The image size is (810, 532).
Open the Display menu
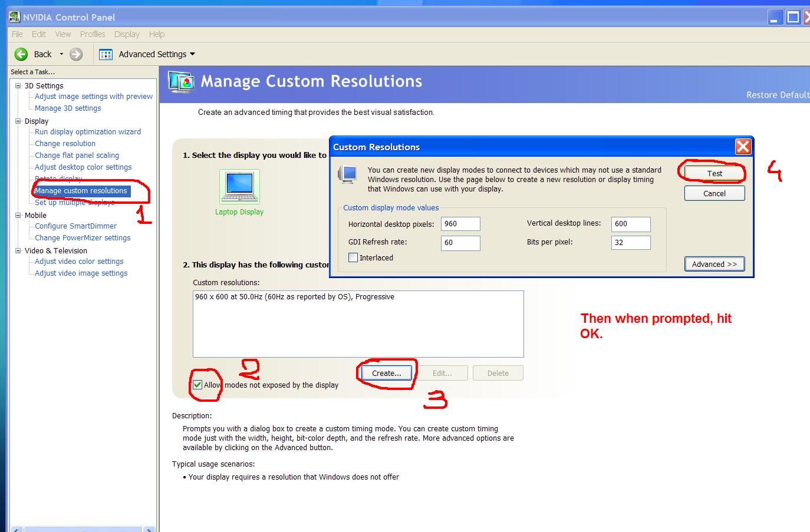click(127, 34)
